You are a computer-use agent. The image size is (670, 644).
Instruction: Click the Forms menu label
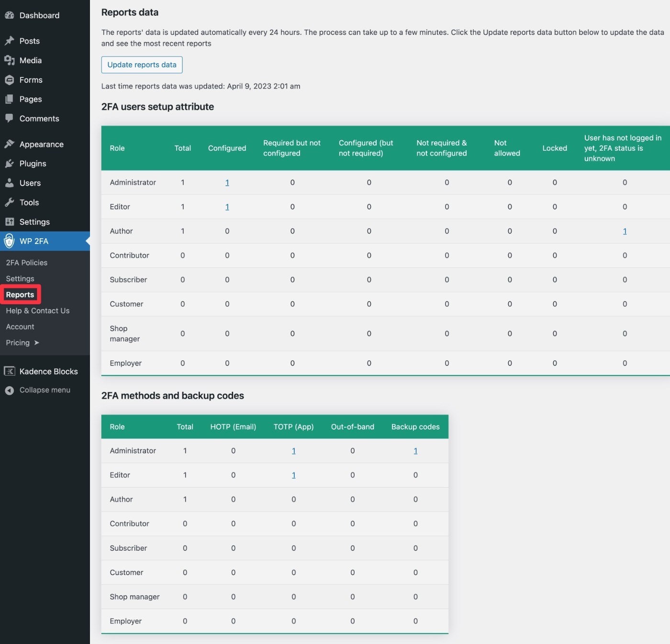[31, 80]
